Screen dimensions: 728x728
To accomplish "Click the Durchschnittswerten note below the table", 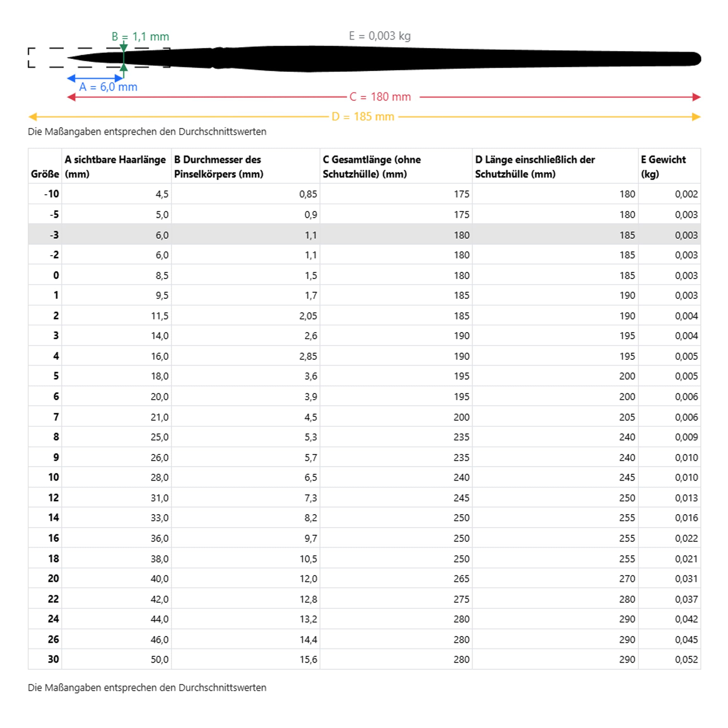I will coord(147,687).
